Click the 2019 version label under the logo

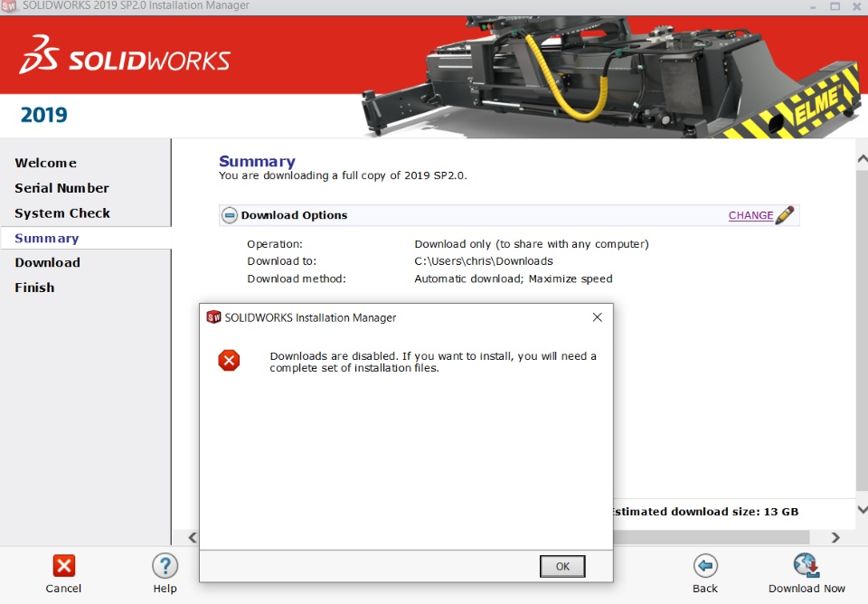(43, 115)
